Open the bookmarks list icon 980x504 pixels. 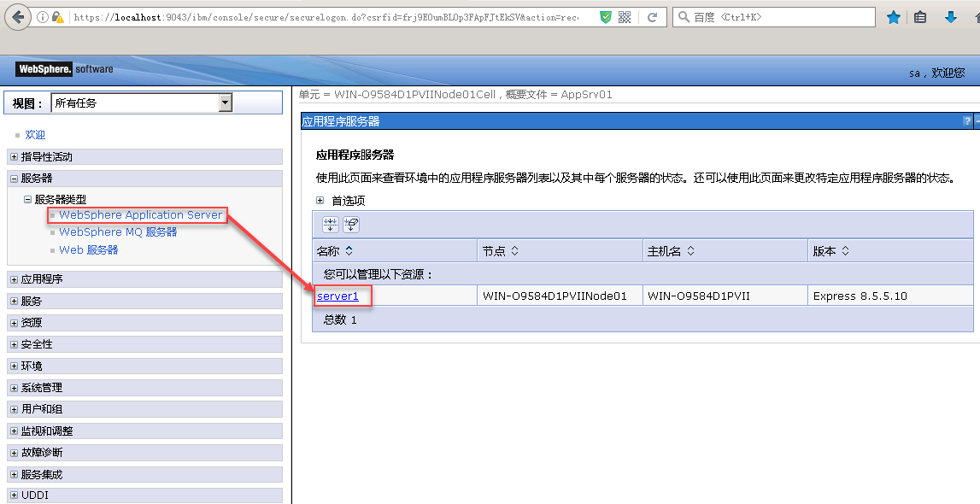pyautogui.click(x=920, y=17)
